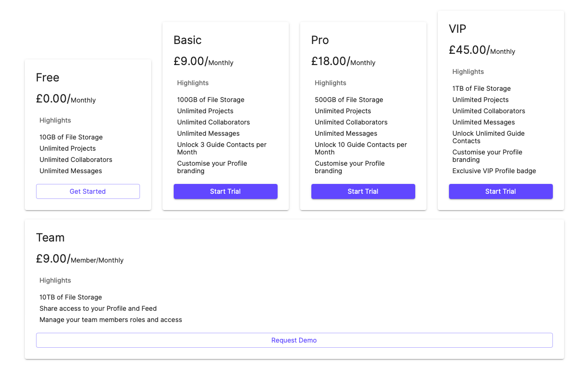Click 500GB of File Storage item

click(x=349, y=100)
